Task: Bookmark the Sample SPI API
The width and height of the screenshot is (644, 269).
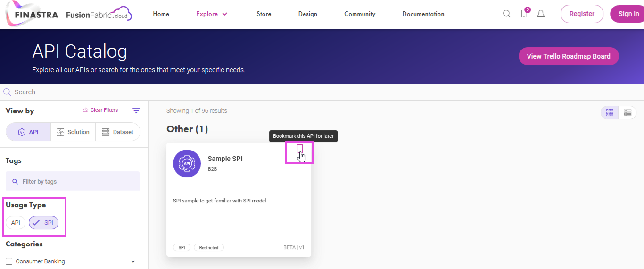Action: (299, 150)
